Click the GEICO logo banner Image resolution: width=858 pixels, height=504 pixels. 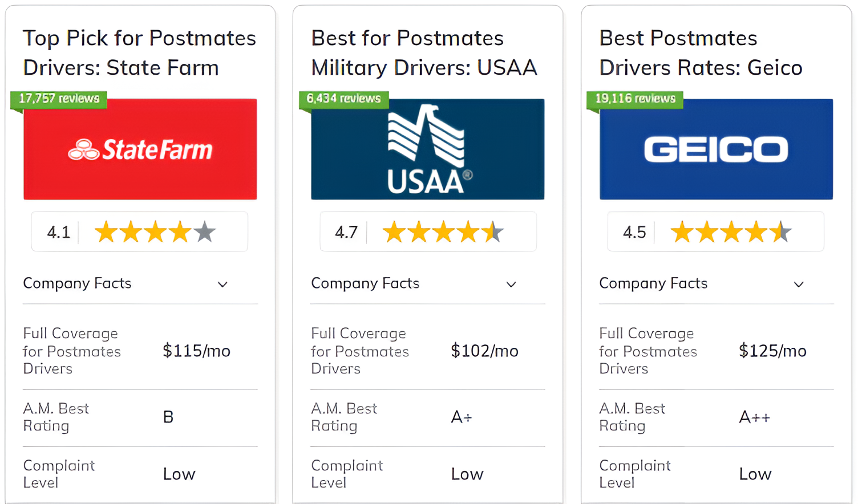716,149
